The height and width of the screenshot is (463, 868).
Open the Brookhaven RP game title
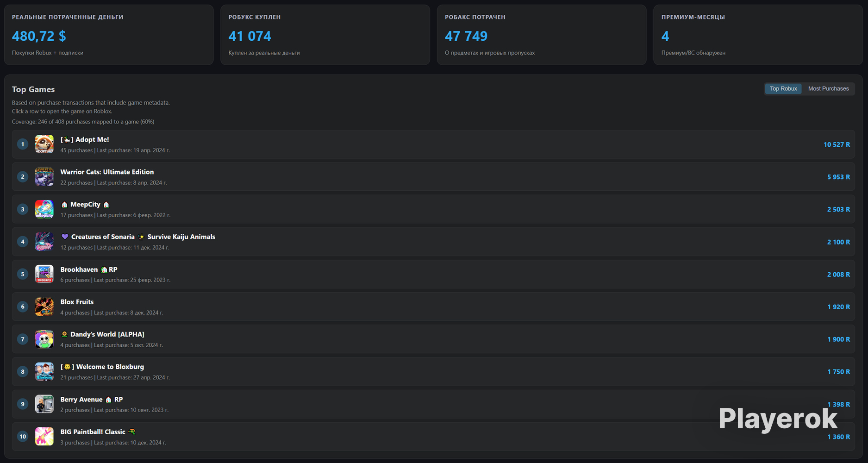tap(89, 269)
